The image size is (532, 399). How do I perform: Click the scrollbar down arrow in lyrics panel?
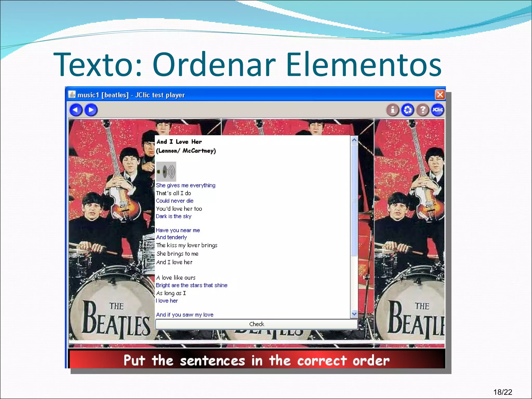point(354,314)
